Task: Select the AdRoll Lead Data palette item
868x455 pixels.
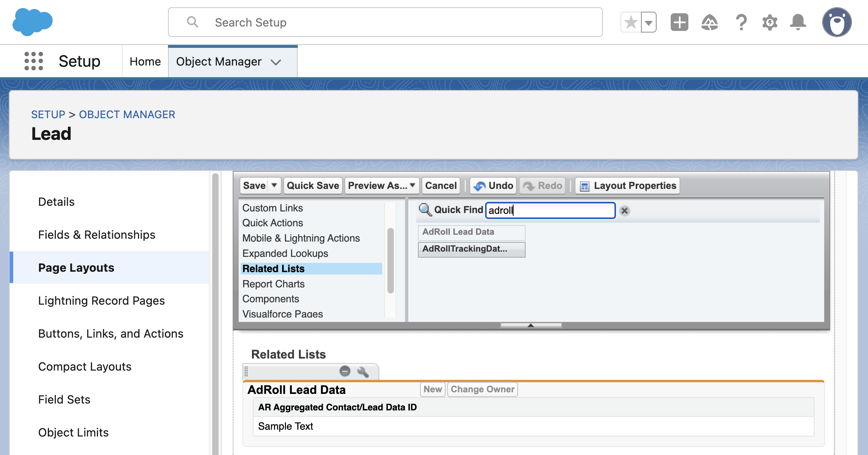Action: 471,232
